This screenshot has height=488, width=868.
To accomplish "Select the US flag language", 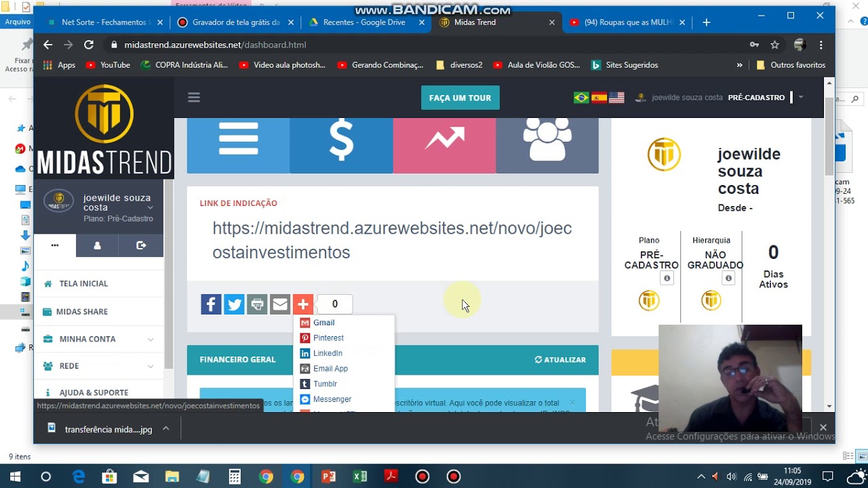I will 616,98.
